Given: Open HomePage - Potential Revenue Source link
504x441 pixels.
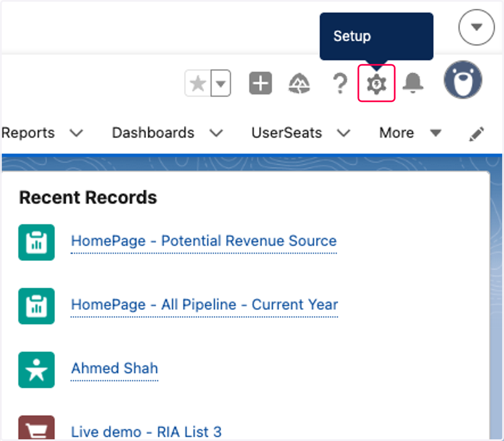Looking at the screenshot, I should 204,241.
